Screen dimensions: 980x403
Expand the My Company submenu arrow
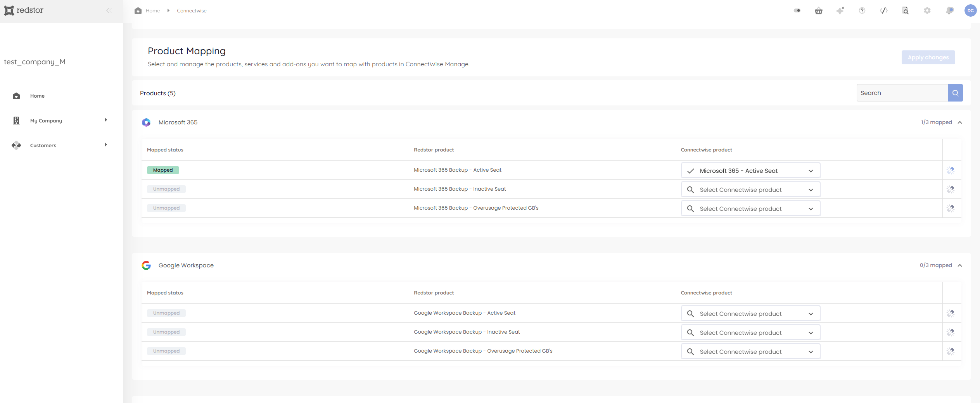pos(106,120)
